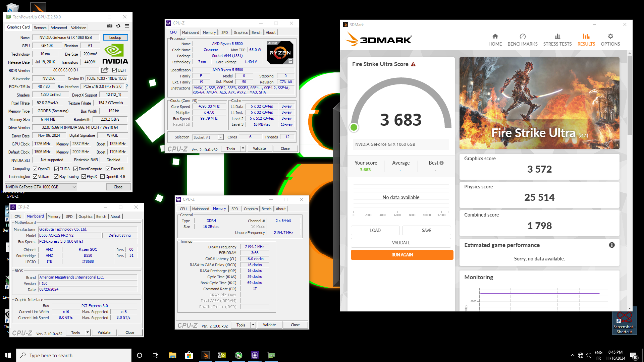The image size is (644, 362).
Task: Switch to GPU-Z Sensors tab
Action: 40,28
